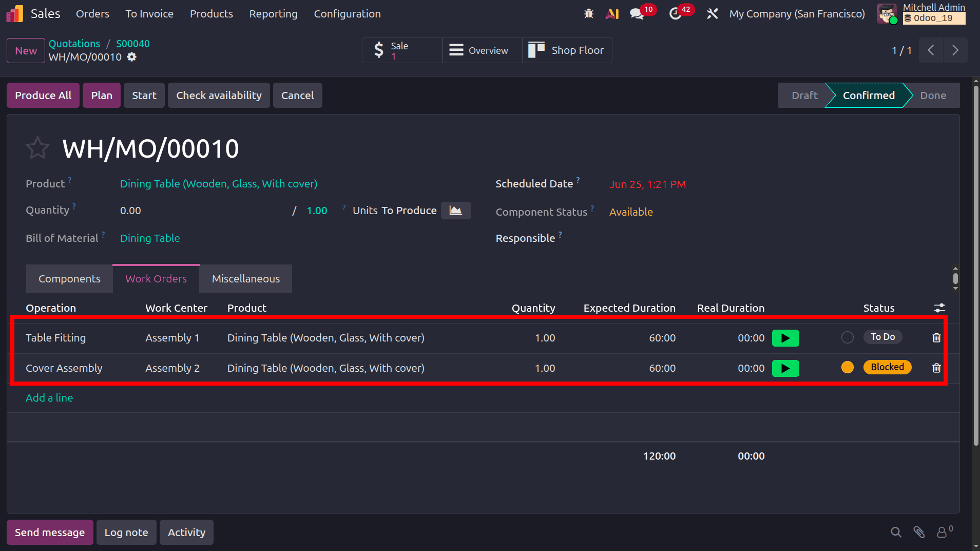Delete the Cover Assembly work order row
Screen dimensions: 980x551
(936, 368)
